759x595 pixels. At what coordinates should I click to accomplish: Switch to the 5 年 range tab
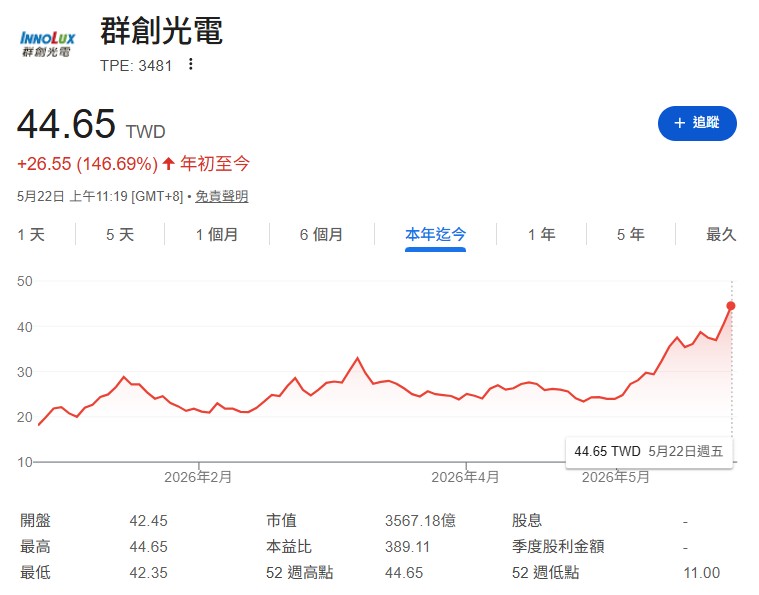coord(631,235)
